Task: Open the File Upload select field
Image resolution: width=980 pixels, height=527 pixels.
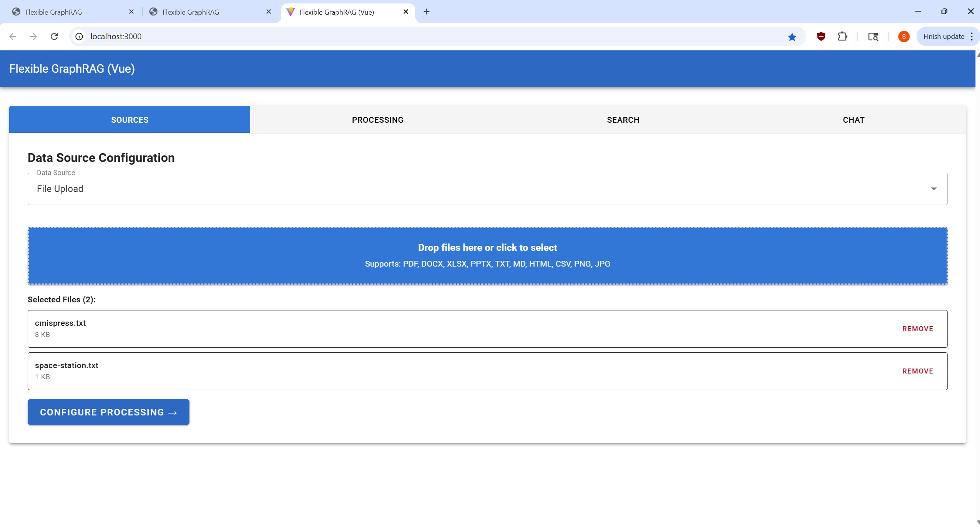Action: click(x=461, y=189)
